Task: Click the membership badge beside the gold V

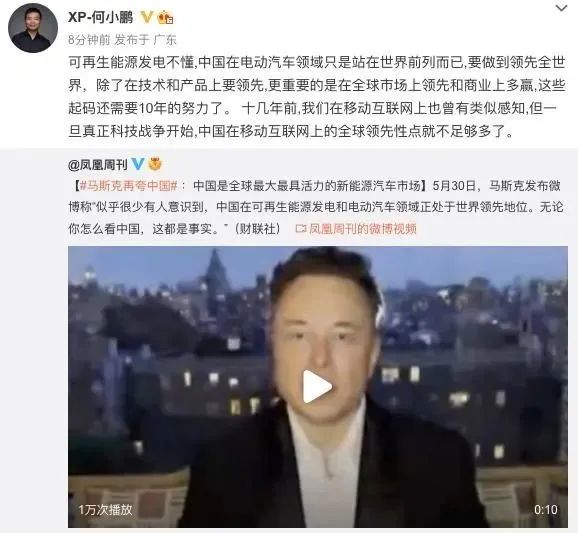Action: [166, 17]
